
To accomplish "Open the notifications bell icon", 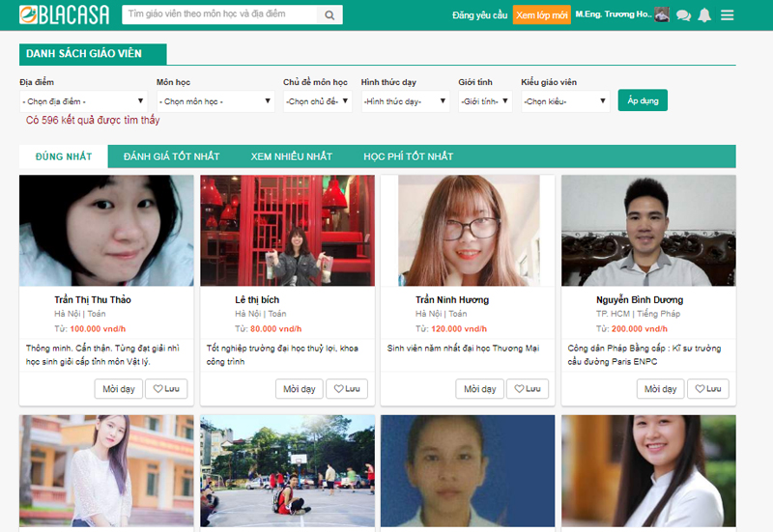I will (704, 15).
